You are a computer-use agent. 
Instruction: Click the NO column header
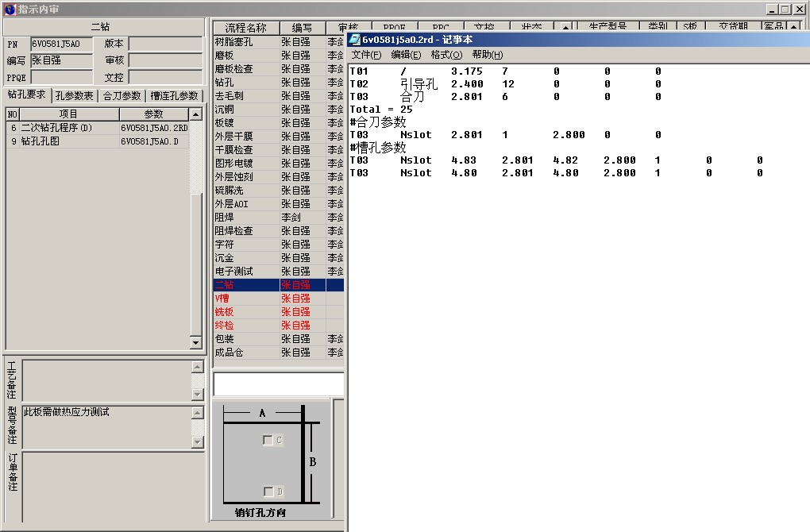pos(13,114)
